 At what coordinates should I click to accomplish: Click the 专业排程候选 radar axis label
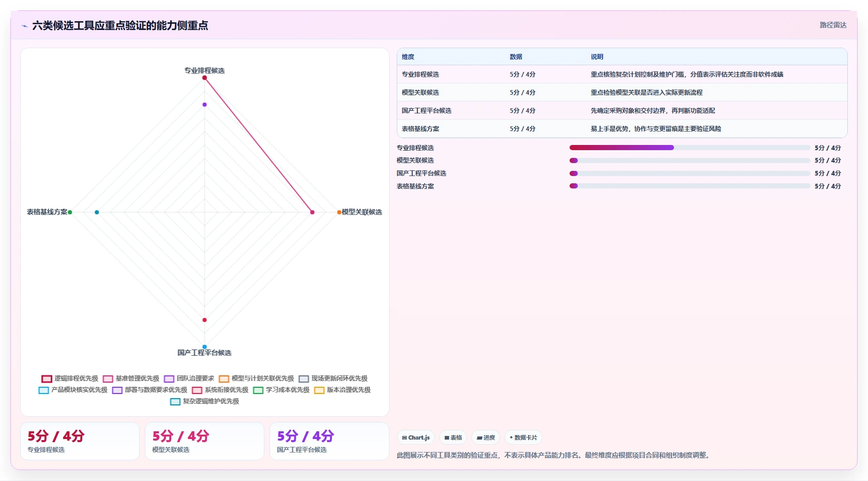point(204,70)
